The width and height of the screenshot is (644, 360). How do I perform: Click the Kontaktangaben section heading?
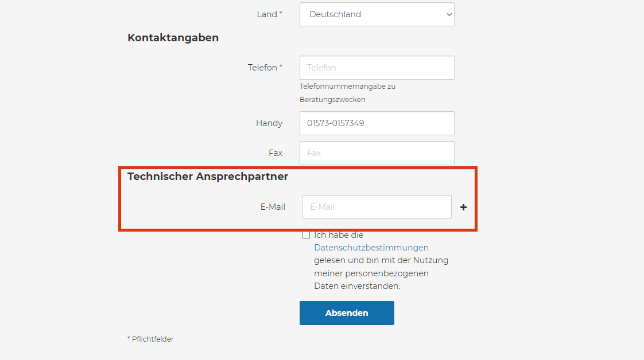[173, 38]
